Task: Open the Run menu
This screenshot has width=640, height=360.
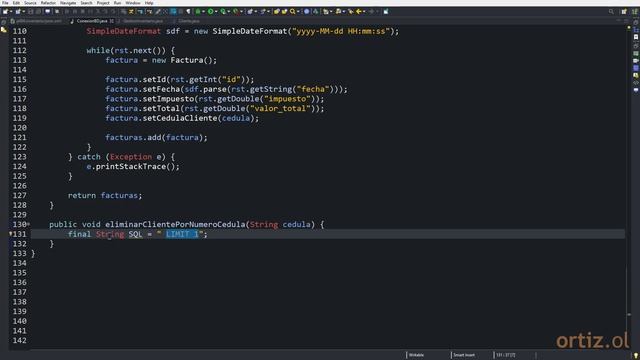Action: (118, 3)
